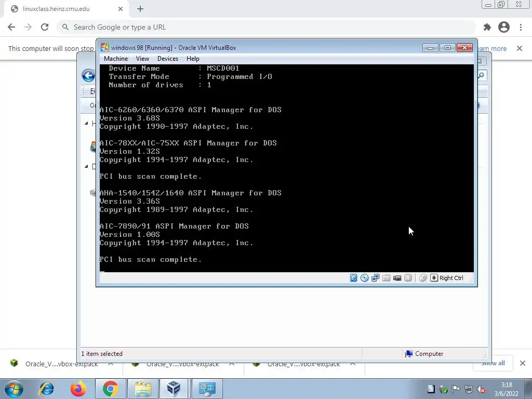Switch to Chrome in the taskbar
Screen dimensions: 532x399
(x=110, y=389)
